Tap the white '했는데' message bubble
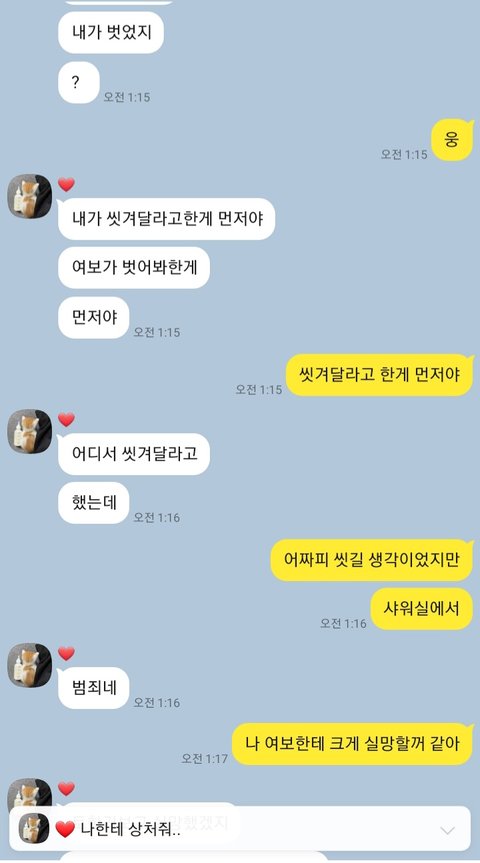Viewport: 480px width, 863px height. point(94,503)
